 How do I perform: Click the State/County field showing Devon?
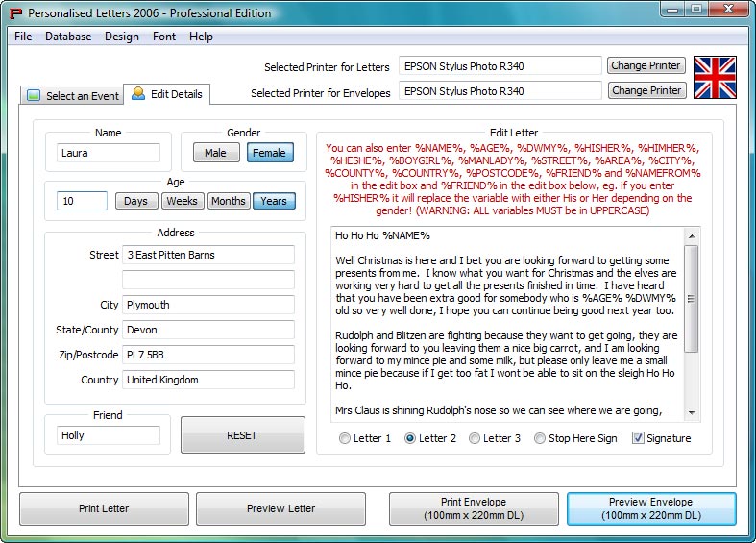[x=208, y=330]
